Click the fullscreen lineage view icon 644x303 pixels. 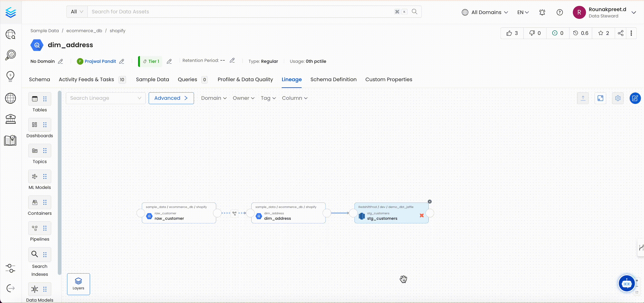pos(600,98)
